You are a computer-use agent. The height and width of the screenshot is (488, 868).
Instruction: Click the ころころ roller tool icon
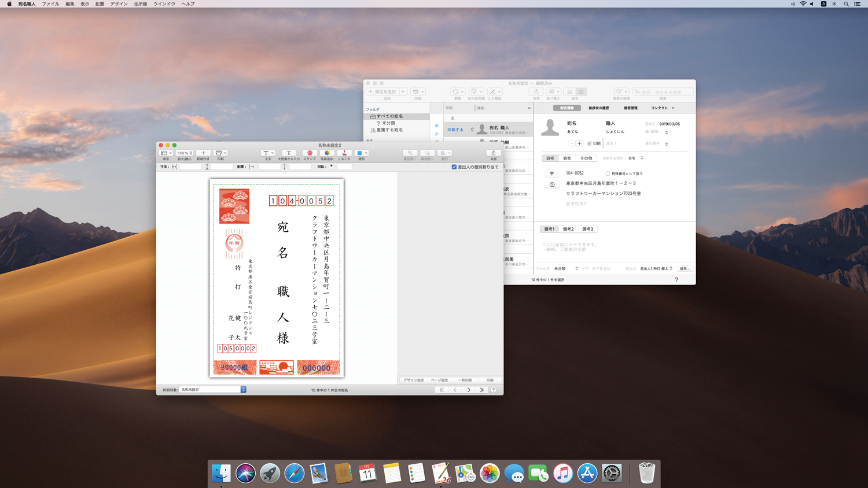click(x=344, y=153)
